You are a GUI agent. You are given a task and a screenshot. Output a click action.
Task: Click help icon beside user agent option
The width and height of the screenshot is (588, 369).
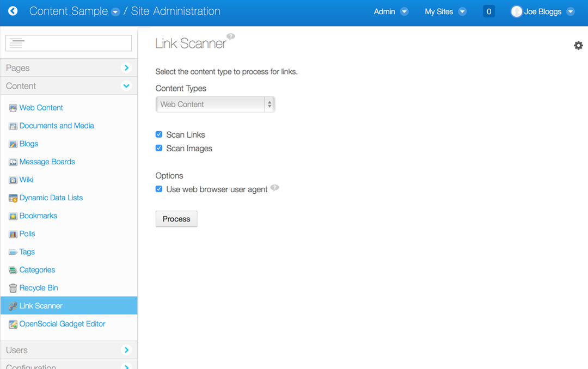click(x=274, y=188)
